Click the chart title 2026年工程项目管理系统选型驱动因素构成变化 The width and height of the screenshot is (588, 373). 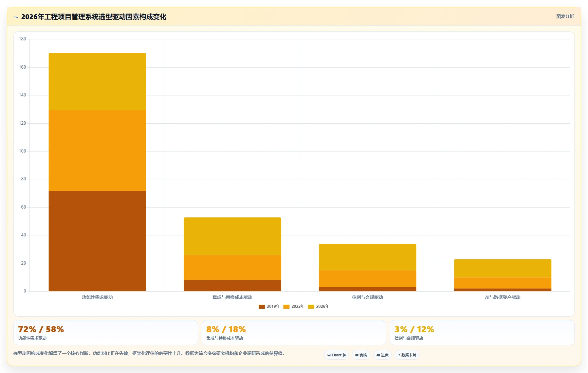point(94,17)
